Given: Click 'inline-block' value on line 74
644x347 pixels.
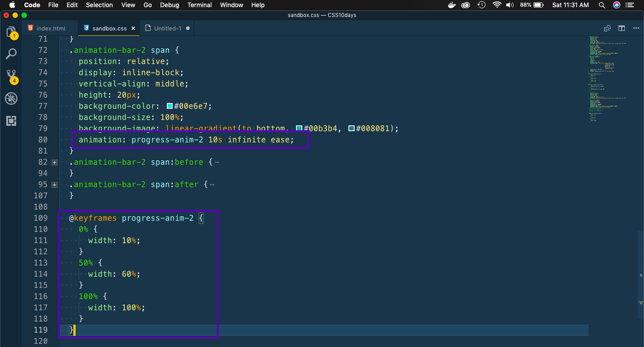Looking at the screenshot, I should click(151, 73).
